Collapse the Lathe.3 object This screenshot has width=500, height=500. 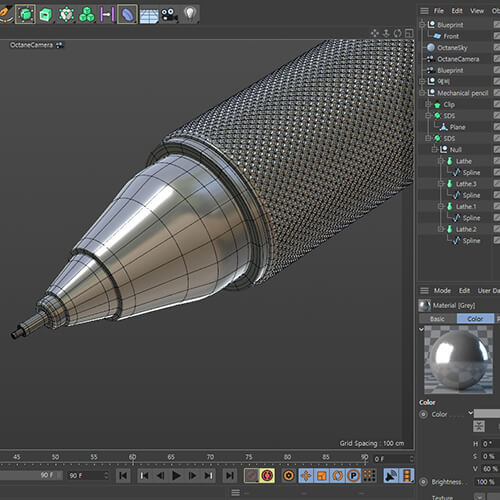441,184
